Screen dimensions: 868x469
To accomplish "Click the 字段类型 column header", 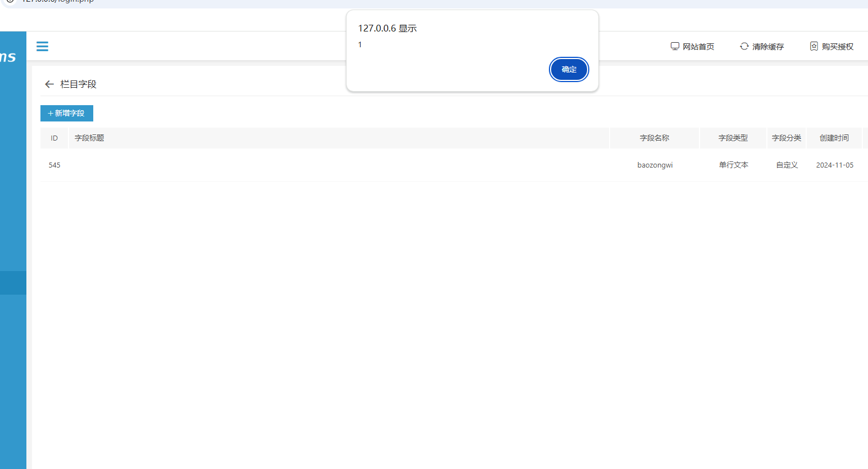I will point(733,138).
